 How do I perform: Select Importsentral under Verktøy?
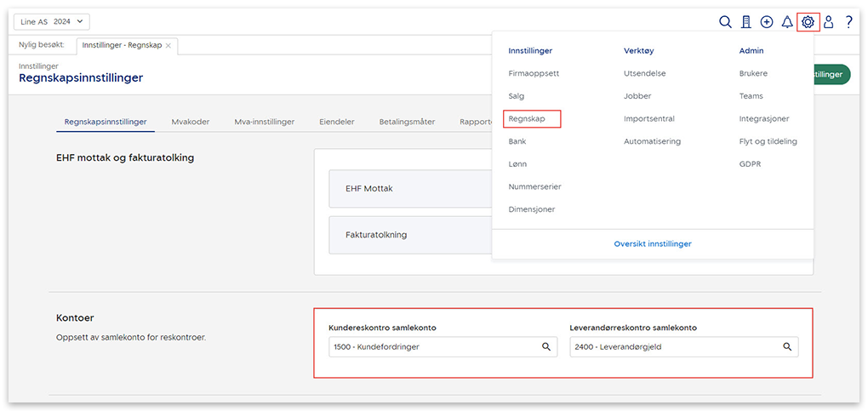point(648,119)
